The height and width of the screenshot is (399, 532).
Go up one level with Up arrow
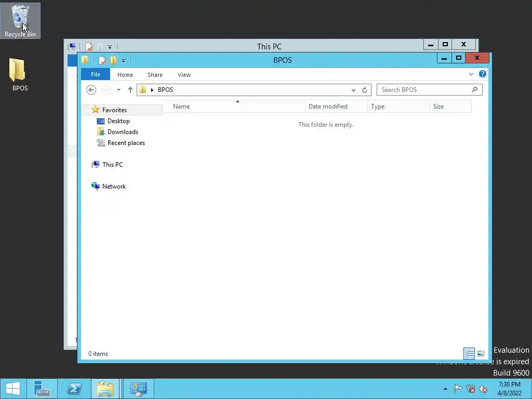coord(130,90)
